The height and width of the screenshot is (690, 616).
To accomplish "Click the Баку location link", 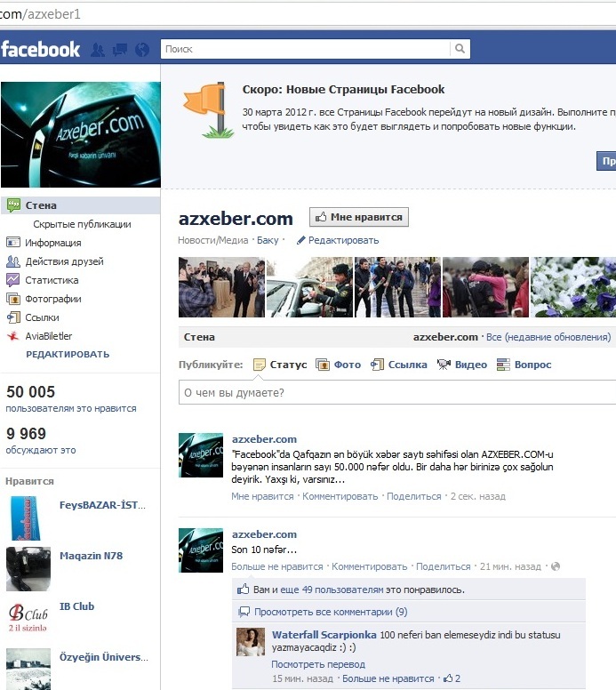I will [x=268, y=240].
